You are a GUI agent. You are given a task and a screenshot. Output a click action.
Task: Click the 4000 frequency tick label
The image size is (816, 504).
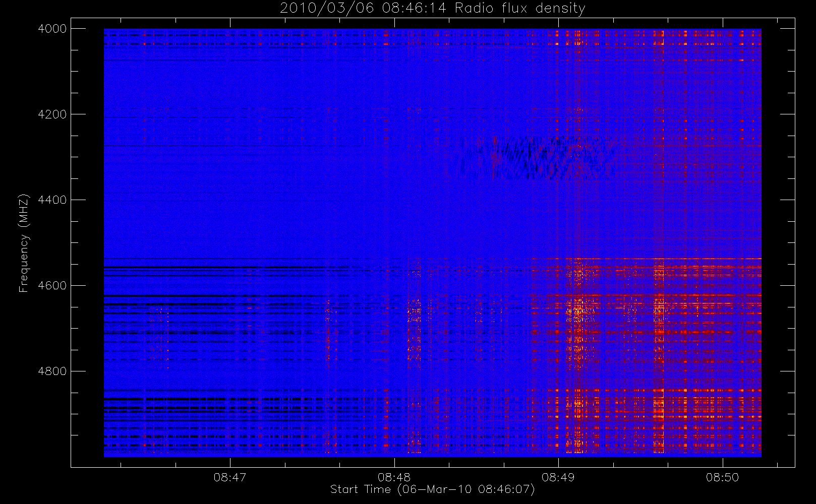point(52,29)
